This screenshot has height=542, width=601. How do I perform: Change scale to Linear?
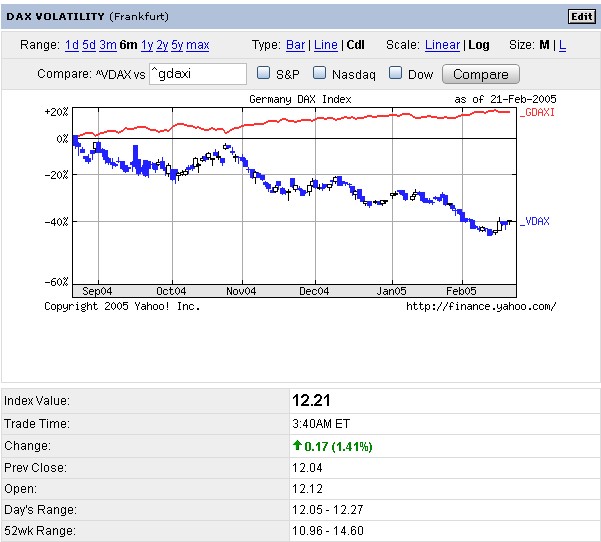click(x=442, y=45)
